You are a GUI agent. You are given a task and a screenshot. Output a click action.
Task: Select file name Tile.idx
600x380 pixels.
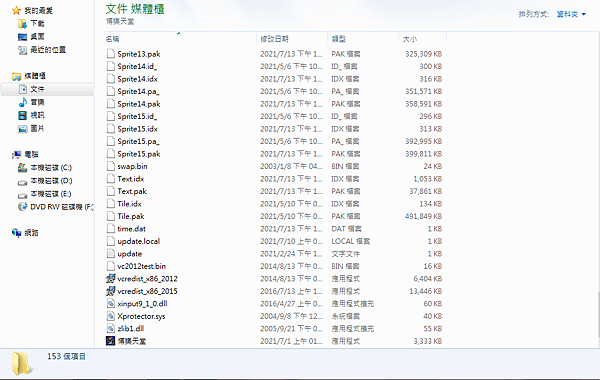[129, 204]
